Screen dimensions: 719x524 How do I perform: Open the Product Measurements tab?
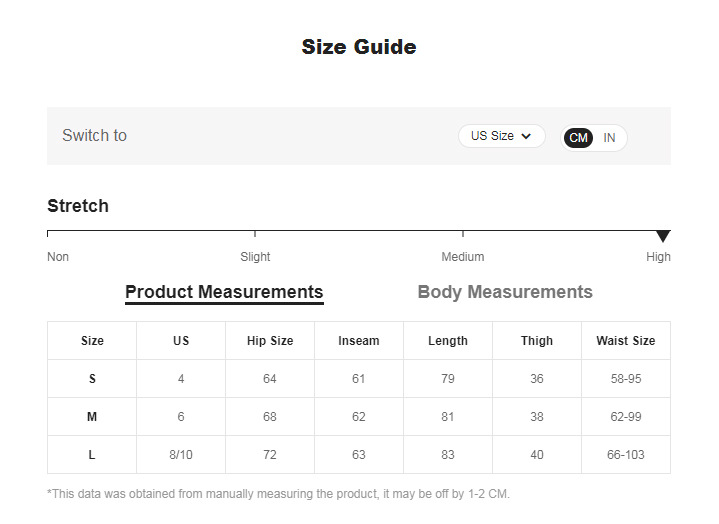point(224,292)
